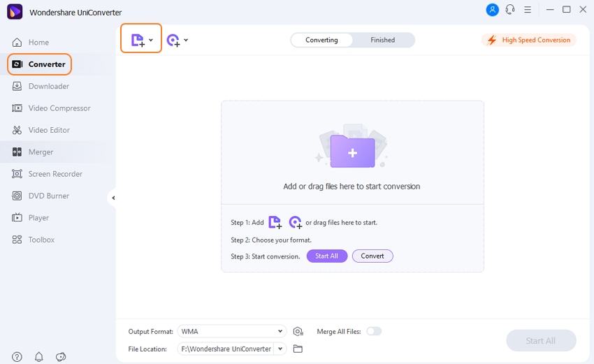Switch to the Finished tab
This screenshot has width=594, height=364.
pos(382,40)
